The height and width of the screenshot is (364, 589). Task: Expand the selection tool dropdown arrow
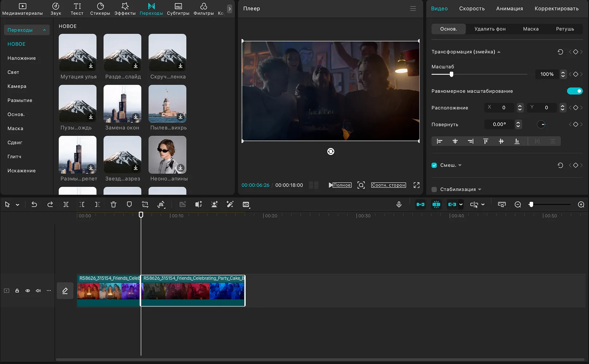[17, 205]
